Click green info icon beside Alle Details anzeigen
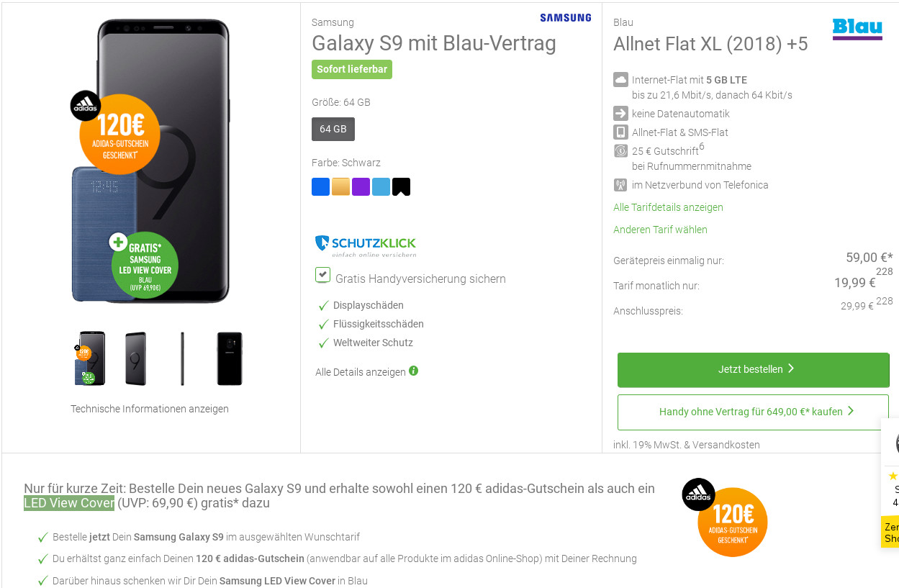This screenshot has width=899, height=588. click(413, 371)
